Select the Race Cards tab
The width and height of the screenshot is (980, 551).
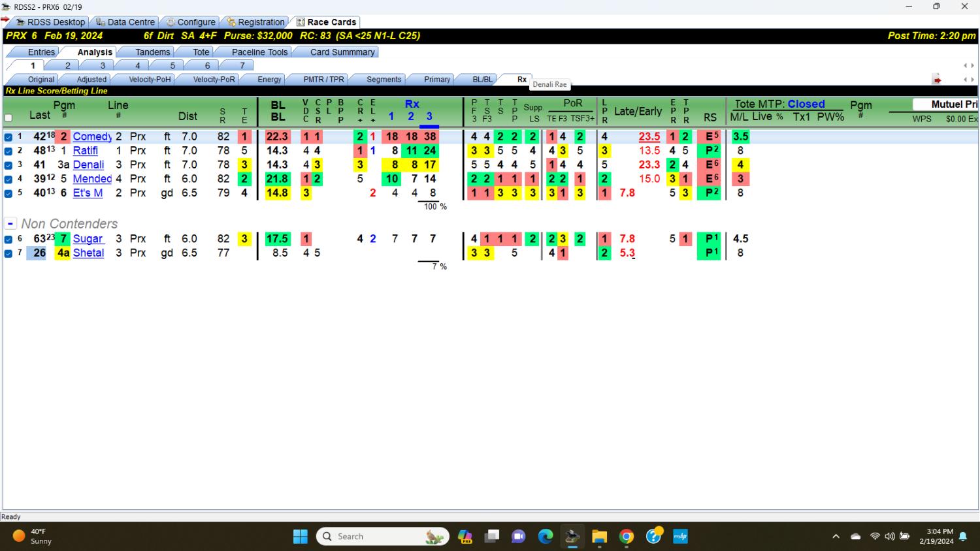[x=325, y=22]
